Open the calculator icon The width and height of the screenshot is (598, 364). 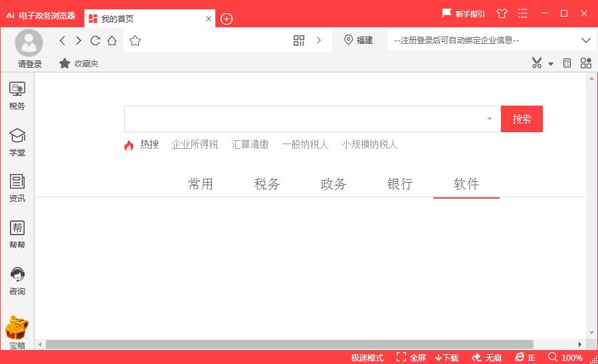click(x=567, y=63)
